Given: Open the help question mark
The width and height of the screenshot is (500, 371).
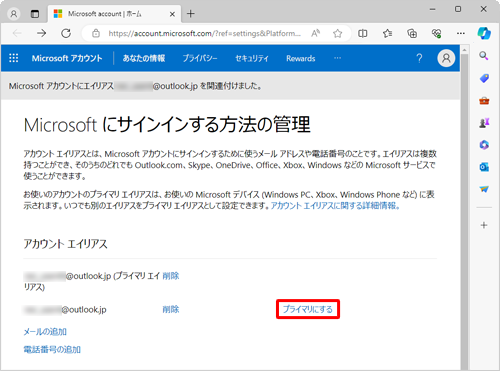Looking at the screenshot, I should pyautogui.click(x=419, y=58).
